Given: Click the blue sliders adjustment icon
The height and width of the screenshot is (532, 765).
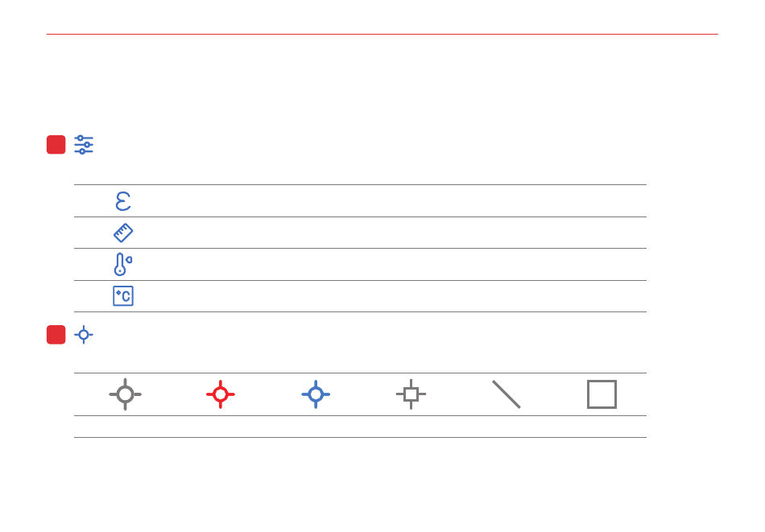Looking at the screenshot, I should 84,145.
